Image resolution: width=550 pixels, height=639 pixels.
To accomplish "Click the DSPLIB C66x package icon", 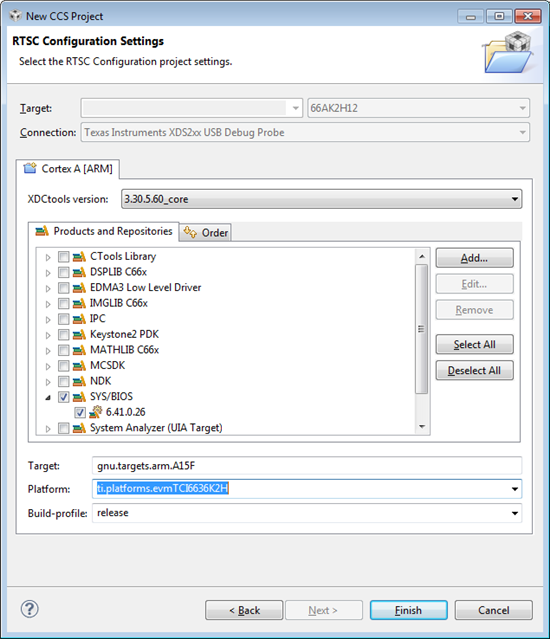I will click(79, 272).
